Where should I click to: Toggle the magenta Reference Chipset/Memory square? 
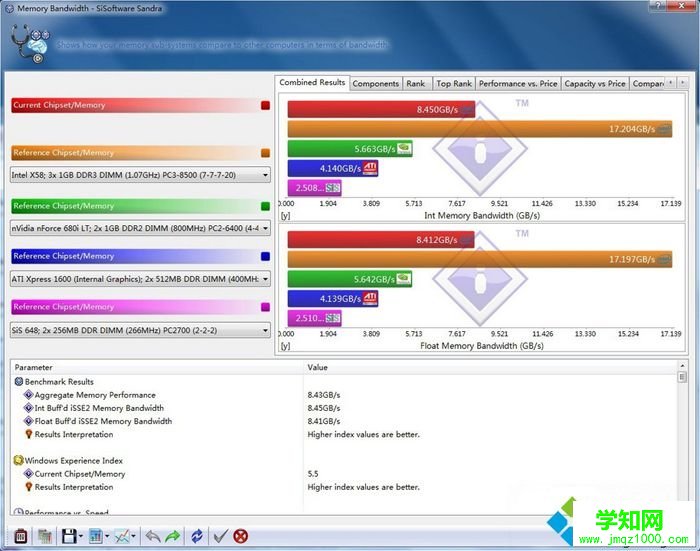[265, 307]
